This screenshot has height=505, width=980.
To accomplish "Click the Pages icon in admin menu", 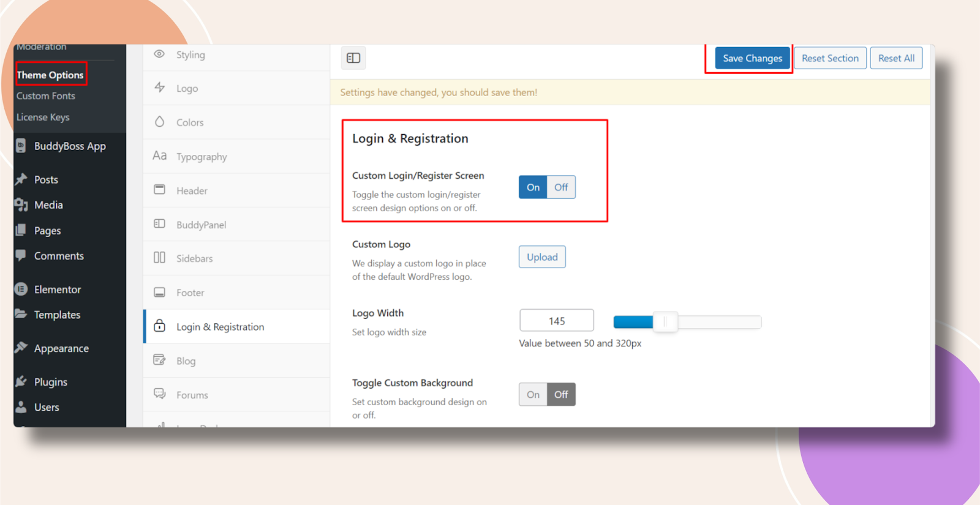I will point(21,230).
